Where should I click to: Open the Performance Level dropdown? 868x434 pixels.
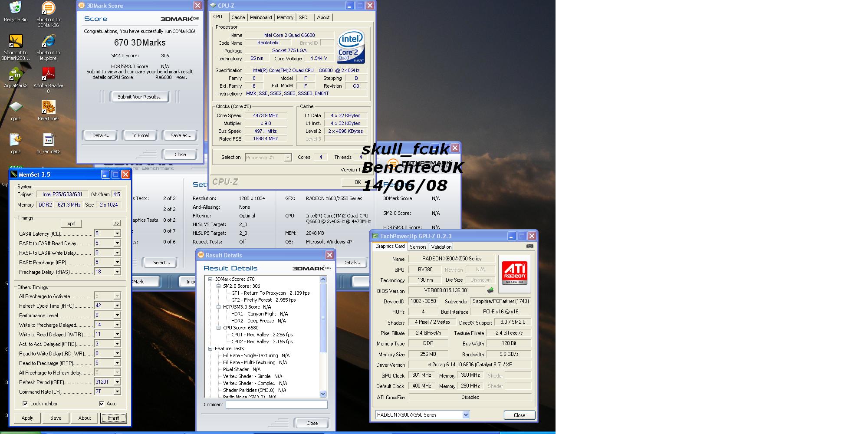[117, 315]
